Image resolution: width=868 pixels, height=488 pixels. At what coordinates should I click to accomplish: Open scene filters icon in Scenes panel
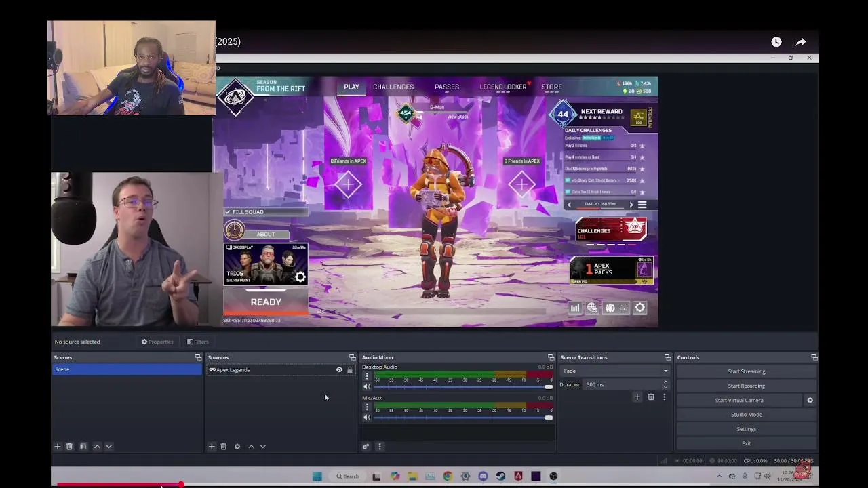coord(83,447)
